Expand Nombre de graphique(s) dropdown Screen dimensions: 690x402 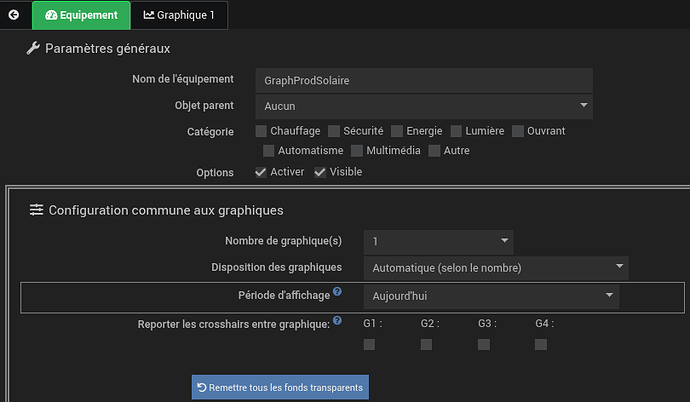[438, 241]
